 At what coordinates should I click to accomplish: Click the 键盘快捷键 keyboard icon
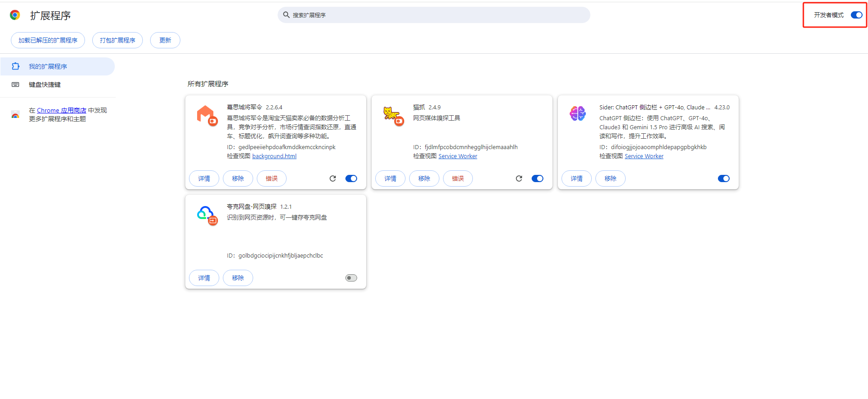[15, 84]
